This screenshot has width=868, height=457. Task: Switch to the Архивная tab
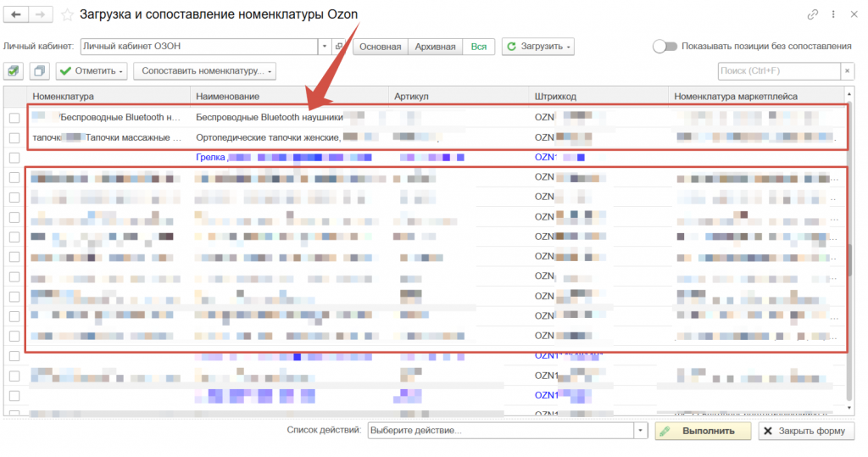(x=435, y=46)
